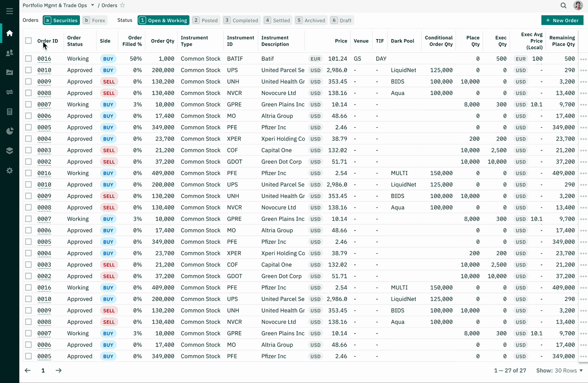
Task: Open row actions for first PFE 2.46 order
Action: 583,128
